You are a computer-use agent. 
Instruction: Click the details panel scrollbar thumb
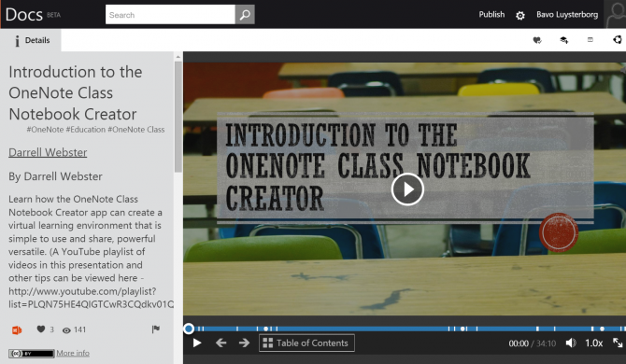178,117
